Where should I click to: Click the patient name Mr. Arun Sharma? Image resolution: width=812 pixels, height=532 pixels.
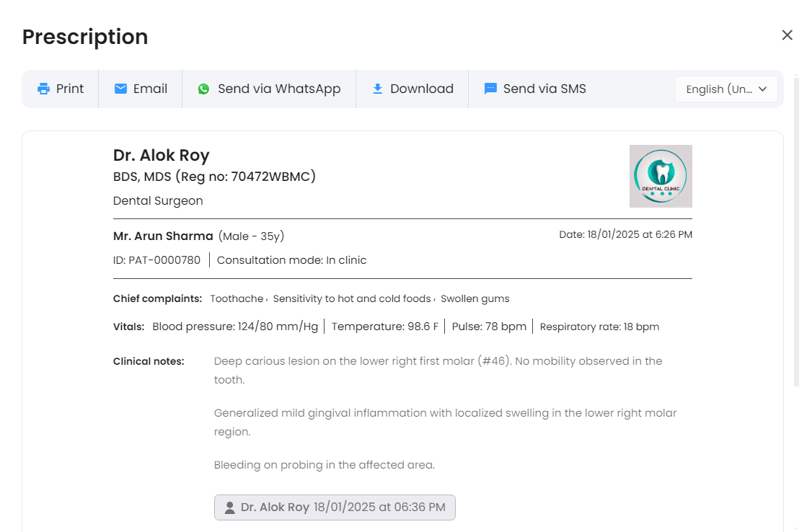tap(163, 236)
